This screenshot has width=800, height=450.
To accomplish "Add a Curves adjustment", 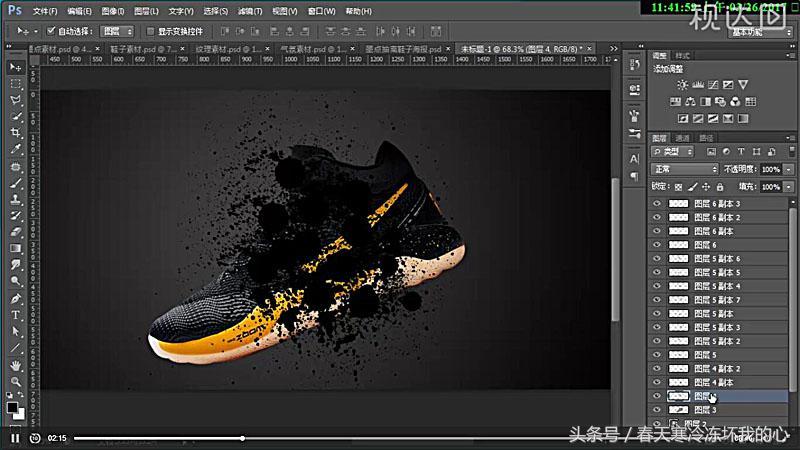I will coord(713,85).
